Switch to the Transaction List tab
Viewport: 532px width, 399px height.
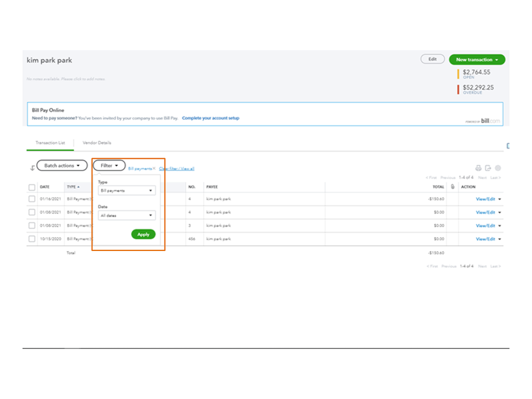pos(50,143)
